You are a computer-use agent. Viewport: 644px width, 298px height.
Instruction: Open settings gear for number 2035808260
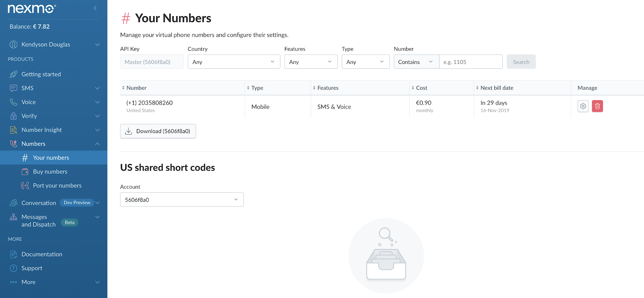pos(583,106)
